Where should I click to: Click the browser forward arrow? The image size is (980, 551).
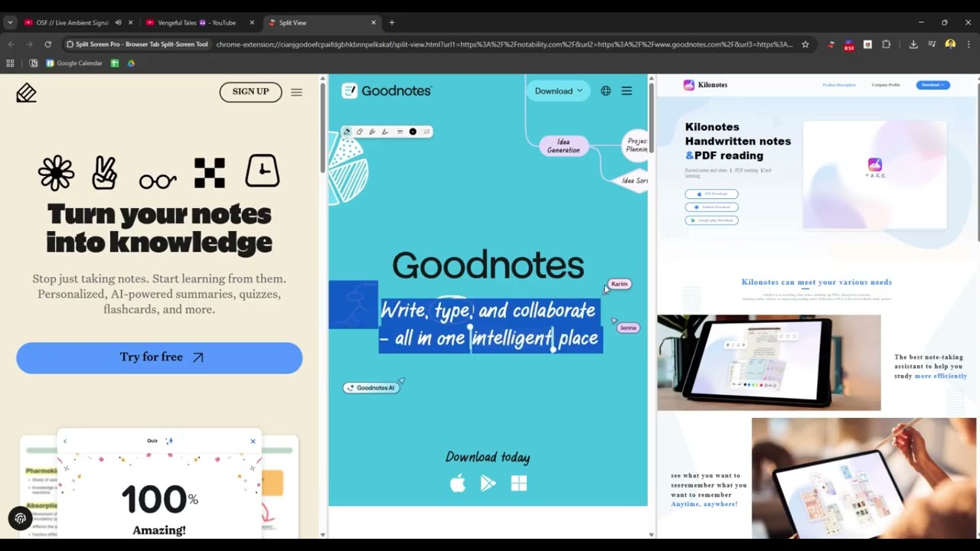(29, 44)
